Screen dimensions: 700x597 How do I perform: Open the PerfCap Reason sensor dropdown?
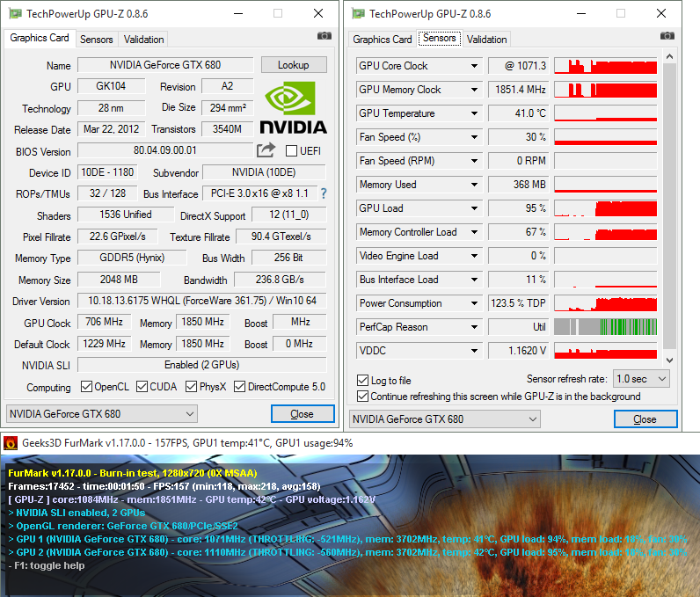474,327
